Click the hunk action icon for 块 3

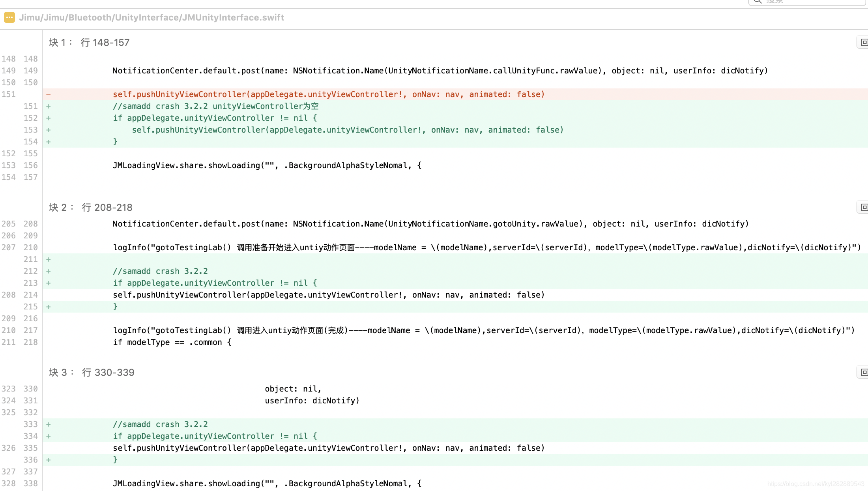(864, 372)
